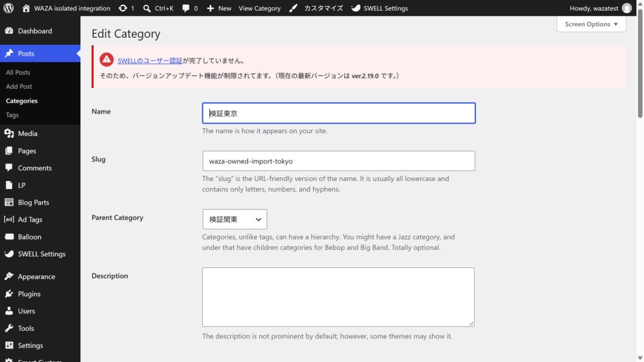This screenshot has width=644, height=362.
Task: Open the comments bubble icon in admin bar
Action: tap(186, 8)
